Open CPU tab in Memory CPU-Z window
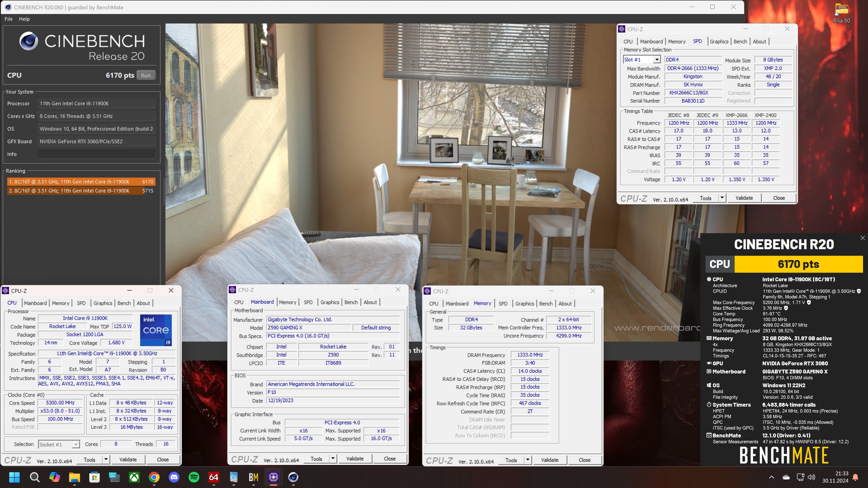868x488 pixels. pyautogui.click(x=434, y=303)
